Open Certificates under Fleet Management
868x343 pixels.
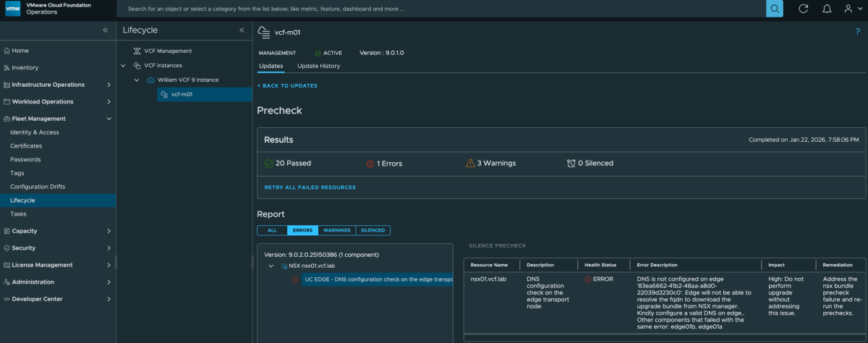26,146
